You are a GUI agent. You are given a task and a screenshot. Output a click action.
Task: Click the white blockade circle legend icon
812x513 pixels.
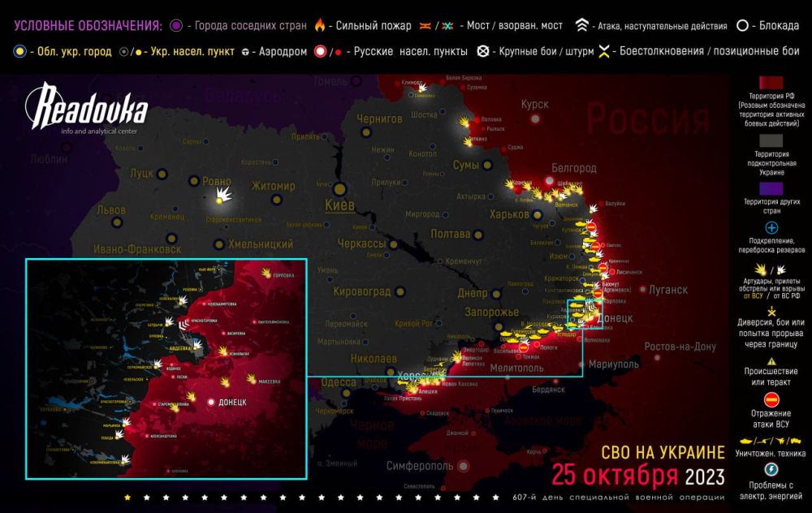click(x=743, y=25)
